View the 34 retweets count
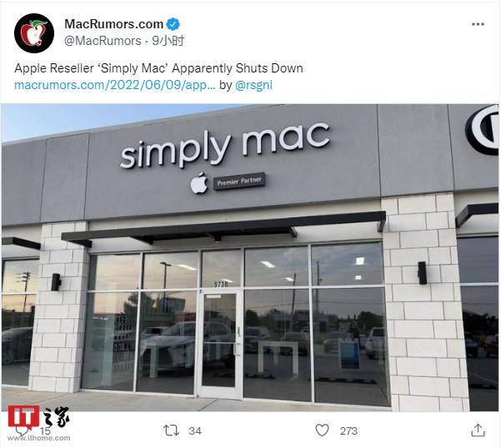The width and height of the screenshot is (501, 448). tap(195, 431)
